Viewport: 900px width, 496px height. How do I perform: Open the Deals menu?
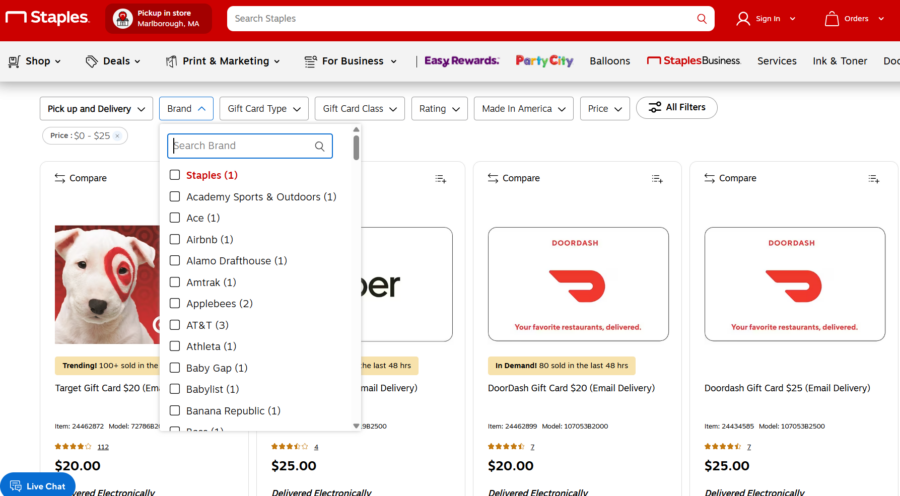click(x=113, y=61)
